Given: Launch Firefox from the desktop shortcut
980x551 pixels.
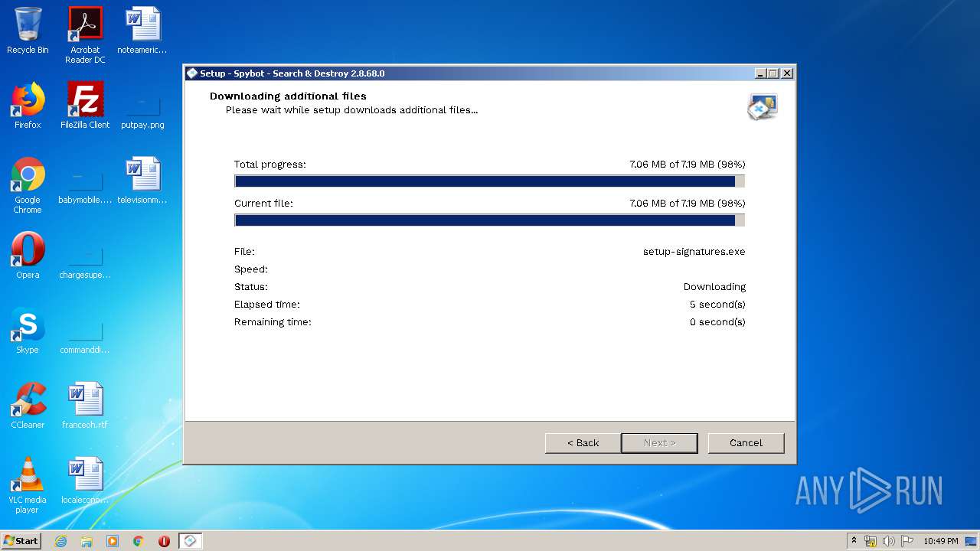Looking at the screenshot, I should coord(28,106).
